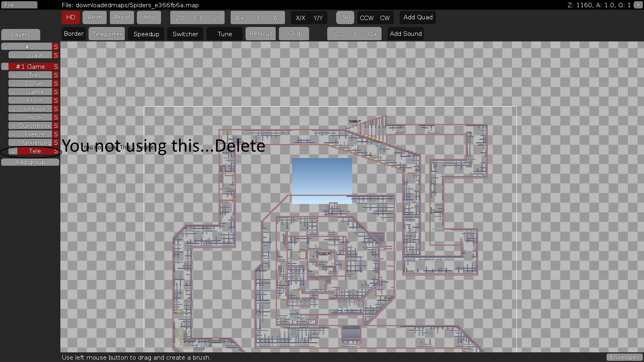Screen dimensions: 644x362
Task: Click the Add group button
Action: click(30, 162)
